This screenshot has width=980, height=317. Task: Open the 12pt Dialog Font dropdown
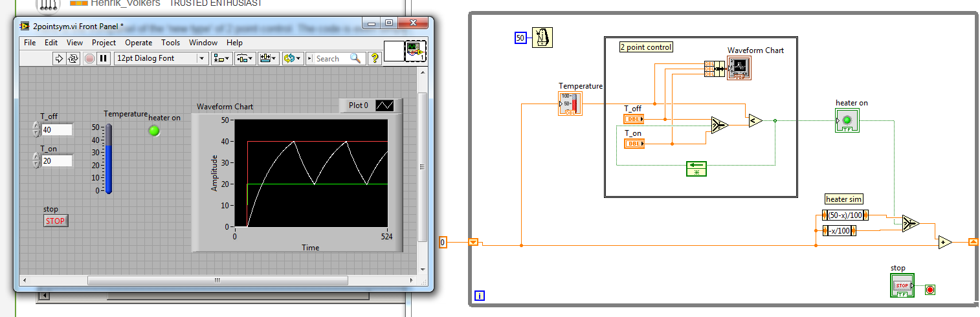(161, 58)
